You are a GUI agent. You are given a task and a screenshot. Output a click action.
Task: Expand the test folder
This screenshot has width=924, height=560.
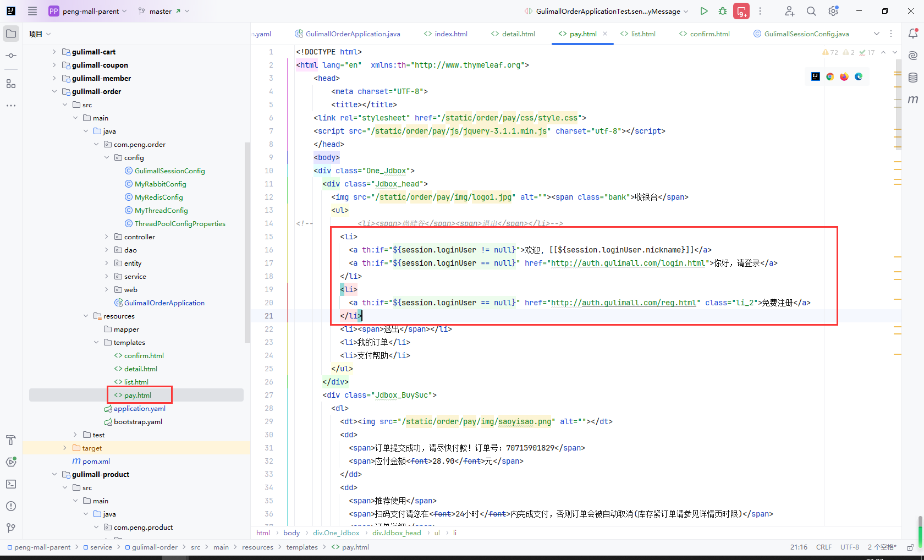pos(75,435)
